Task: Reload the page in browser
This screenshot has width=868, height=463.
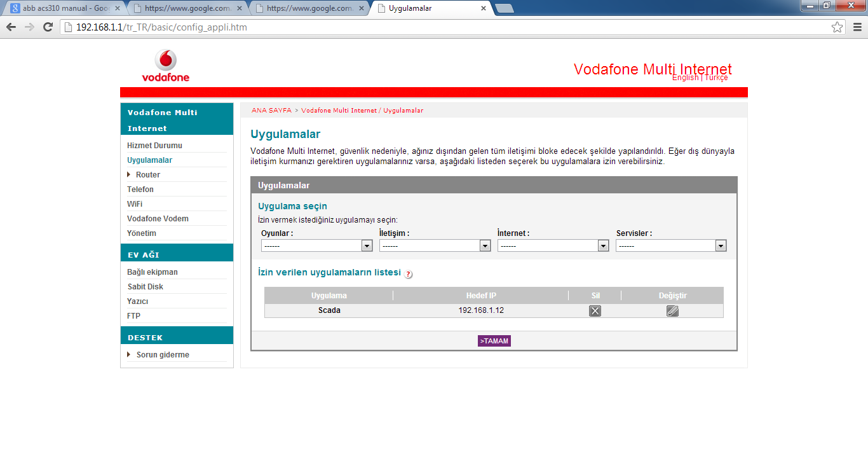Action: 48,27
